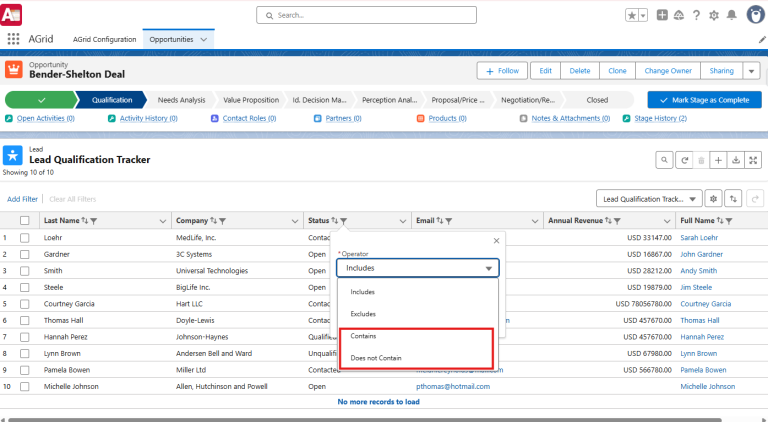This screenshot has height=422, width=768.
Task: Choose the Does not Contain option
Action: point(418,358)
